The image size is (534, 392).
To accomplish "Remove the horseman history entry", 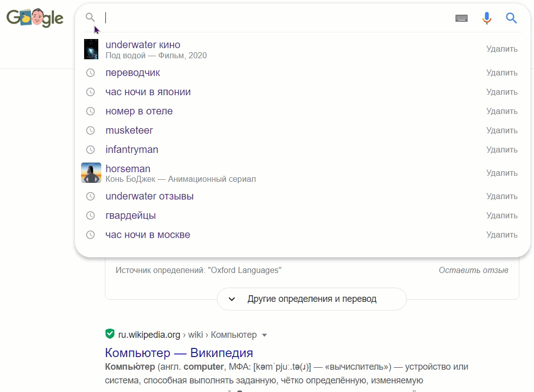I will pyautogui.click(x=502, y=173).
